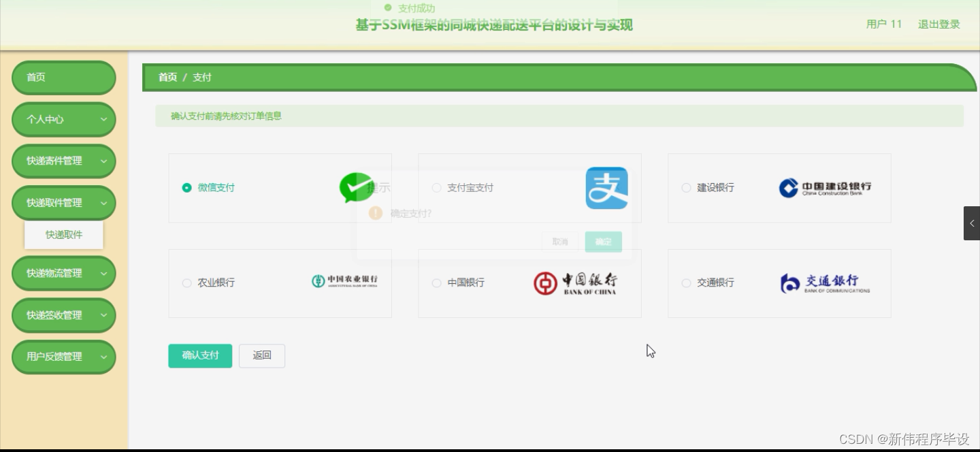The width and height of the screenshot is (980, 452).
Task: Click the 快递取件管理 sidebar label
Action: [54, 203]
